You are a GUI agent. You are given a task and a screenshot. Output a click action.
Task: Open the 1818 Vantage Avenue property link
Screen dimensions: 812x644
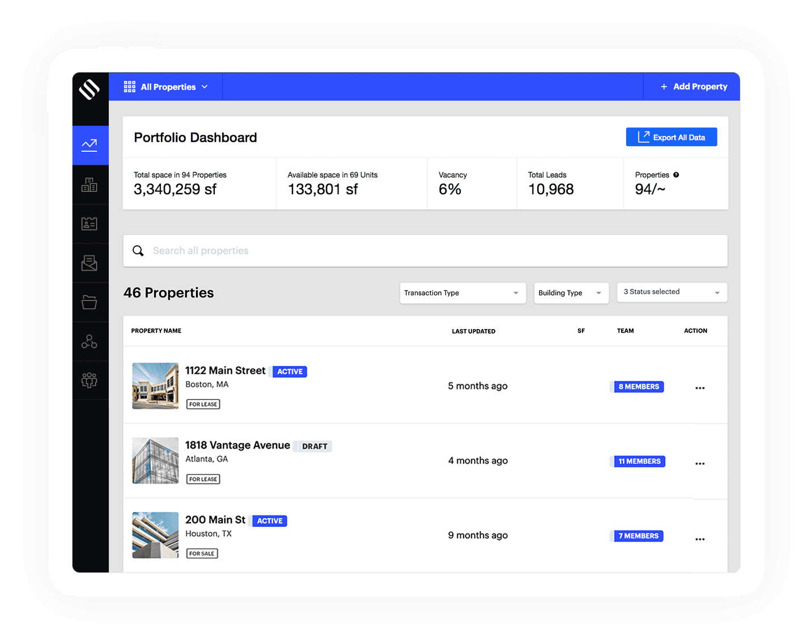pos(237,445)
